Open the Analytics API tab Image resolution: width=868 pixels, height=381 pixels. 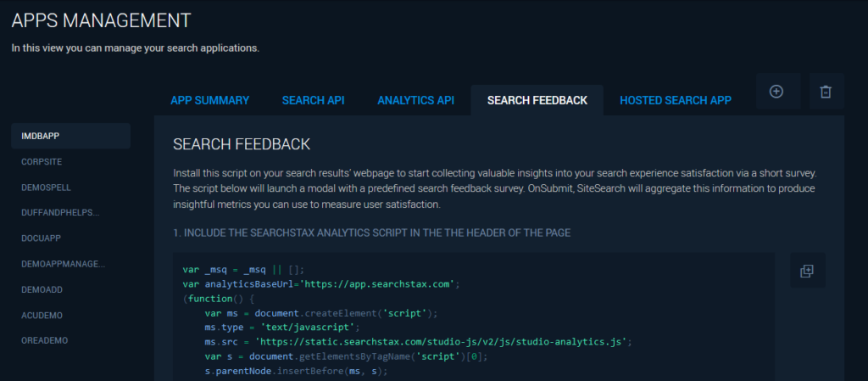point(415,100)
